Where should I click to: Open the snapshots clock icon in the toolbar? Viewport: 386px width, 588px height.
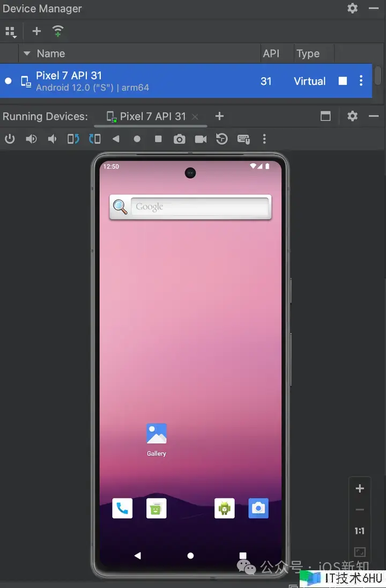[x=222, y=139]
